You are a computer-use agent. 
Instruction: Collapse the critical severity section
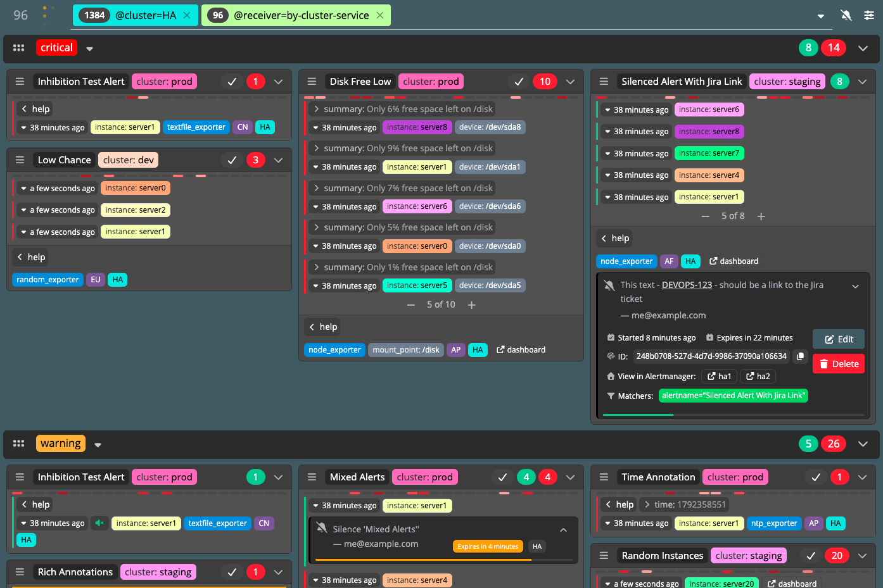pyautogui.click(x=863, y=48)
